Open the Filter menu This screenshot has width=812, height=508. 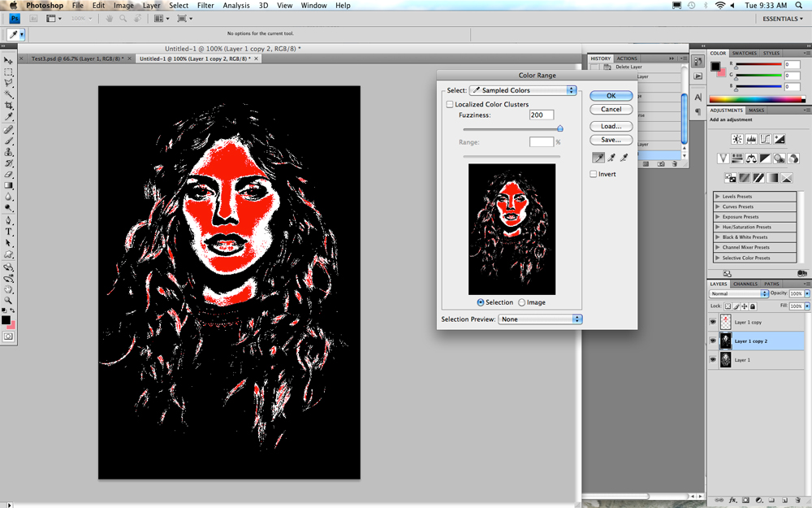click(x=205, y=5)
